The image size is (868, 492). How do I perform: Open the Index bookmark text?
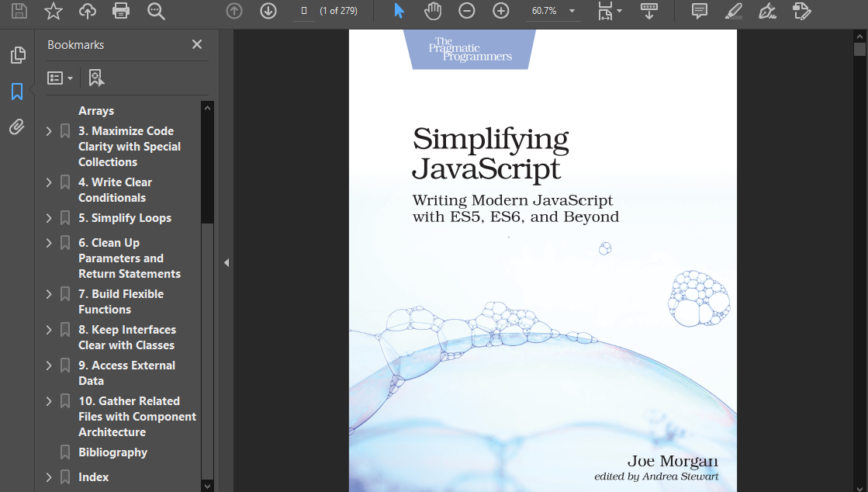coord(94,477)
